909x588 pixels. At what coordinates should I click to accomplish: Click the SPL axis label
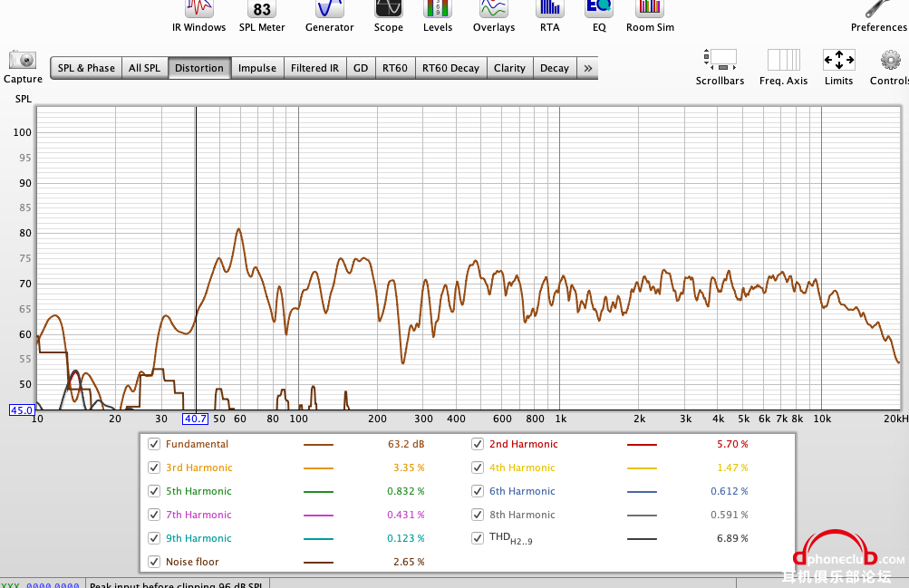24,99
